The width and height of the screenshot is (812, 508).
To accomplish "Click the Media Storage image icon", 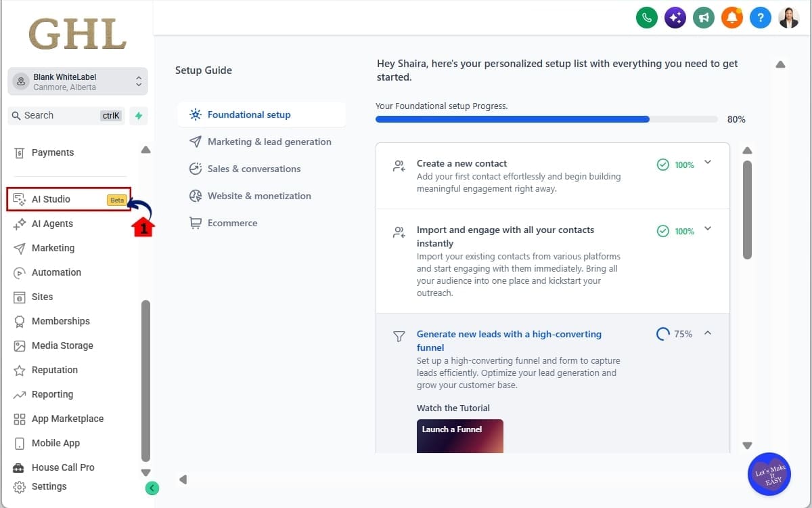I will [x=20, y=345].
